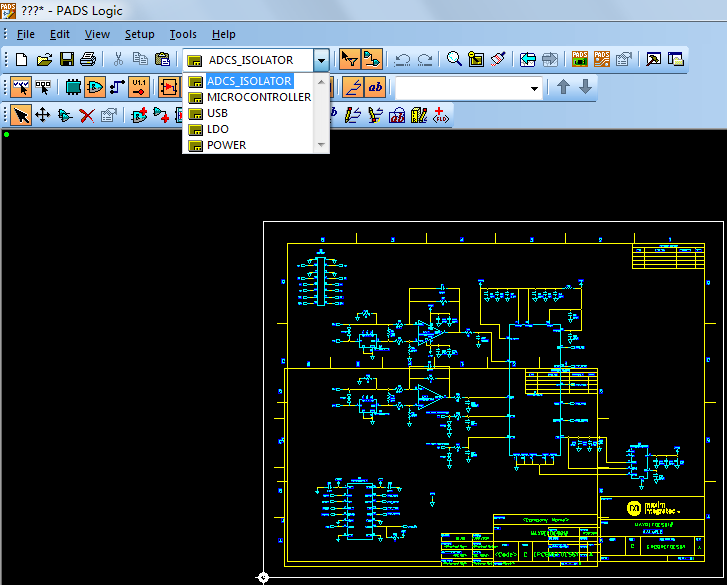Screen dimensions: 727x585
Task: Toggle Parts selection filter
Action: (73, 87)
